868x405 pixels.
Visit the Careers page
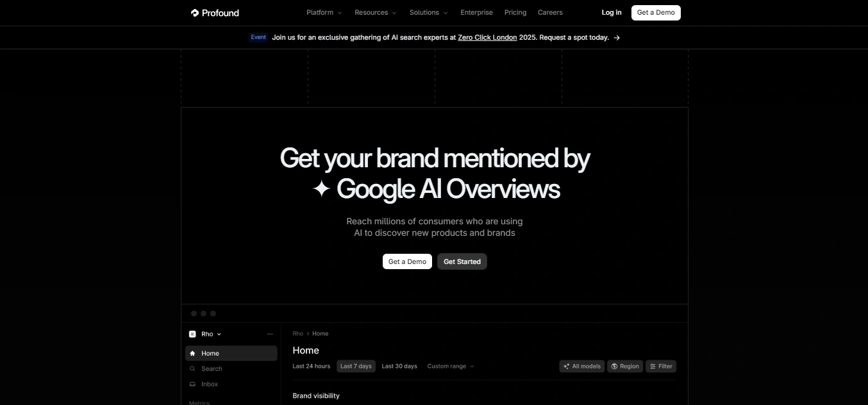tap(550, 13)
